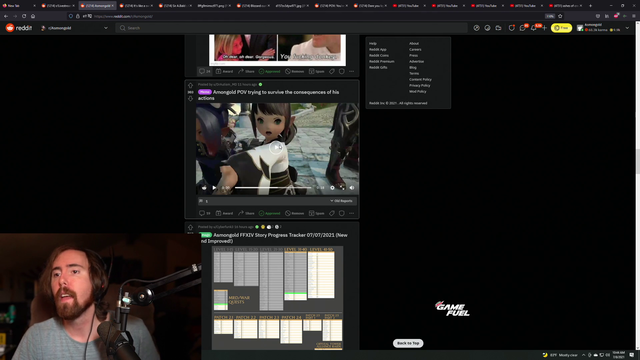Open the 24 comments of the top post
The image size is (640, 360).
[x=204, y=71]
